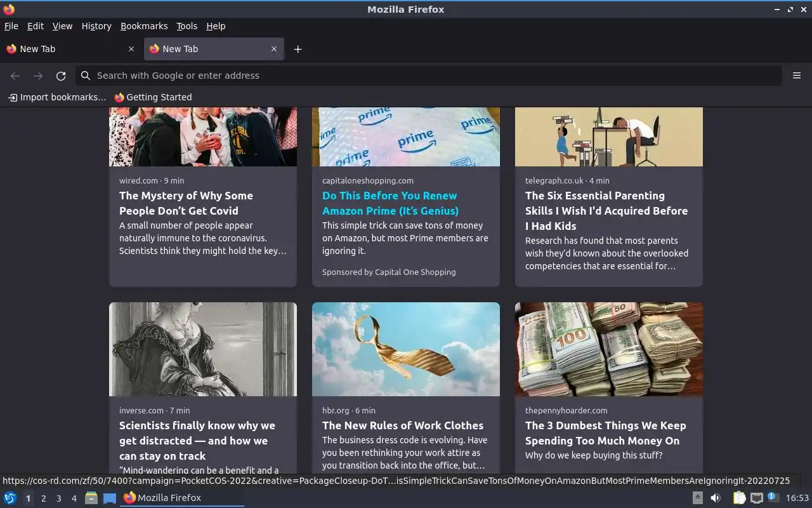Select the second New Tab
812x508 pixels.
point(214,49)
